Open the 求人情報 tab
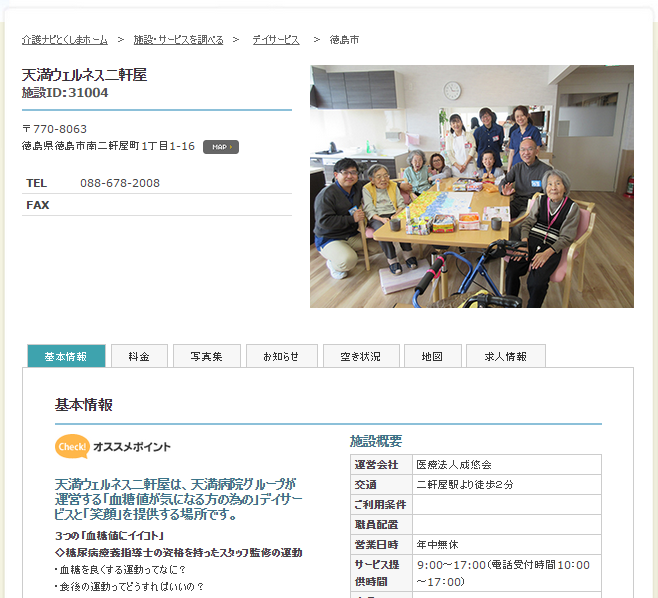 tap(505, 356)
